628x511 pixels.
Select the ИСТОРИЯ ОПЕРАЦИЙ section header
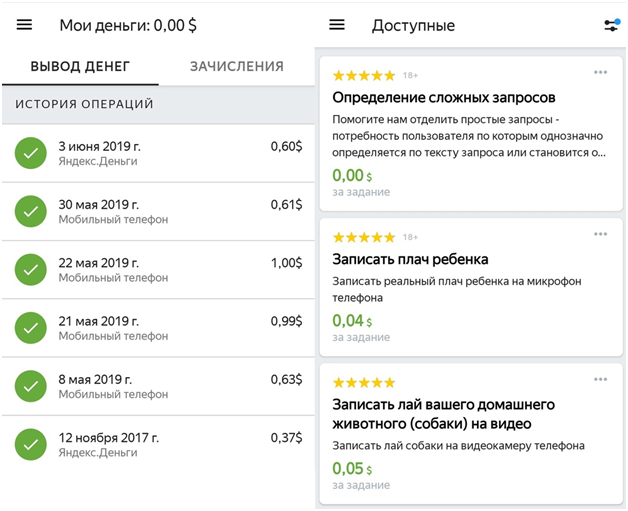point(158,104)
